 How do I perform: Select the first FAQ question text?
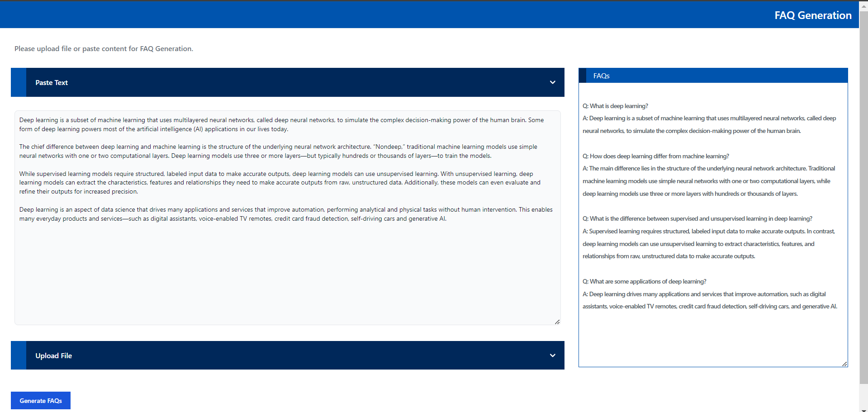pos(615,105)
